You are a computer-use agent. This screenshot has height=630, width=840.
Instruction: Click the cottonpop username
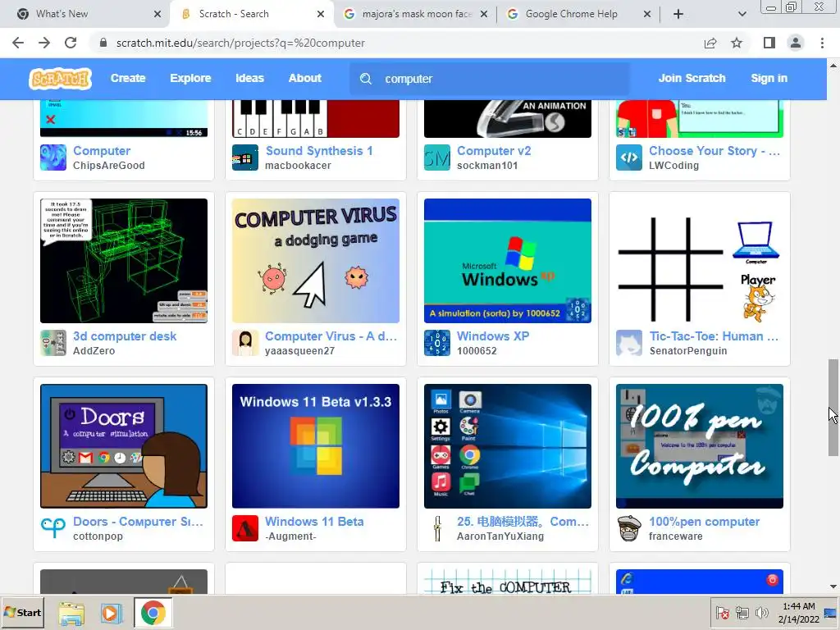point(98,536)
